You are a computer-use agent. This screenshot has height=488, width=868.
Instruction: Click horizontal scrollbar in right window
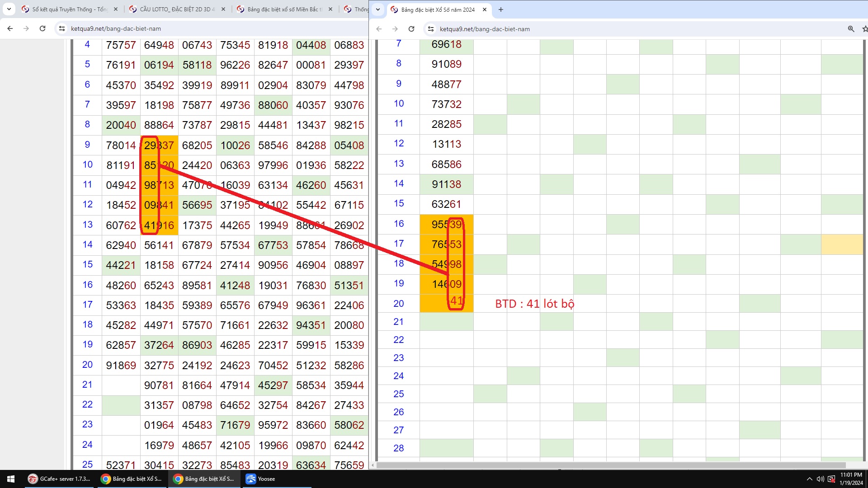(610, 465)
